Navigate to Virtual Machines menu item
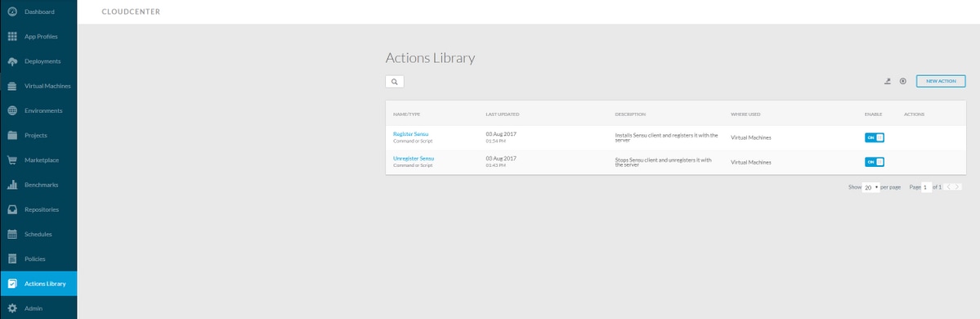 [x=38, y=86]
